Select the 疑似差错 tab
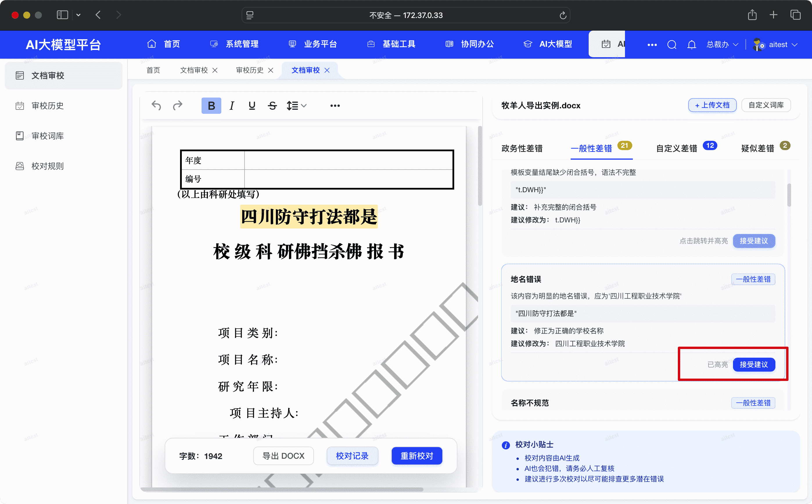 [757, 148]
